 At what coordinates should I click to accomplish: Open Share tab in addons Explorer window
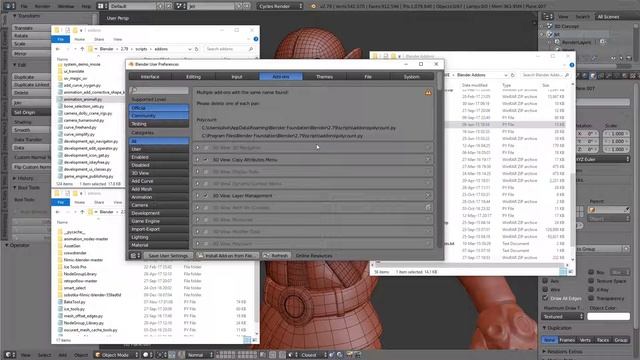pyautogui.click(x=99, y=39)
